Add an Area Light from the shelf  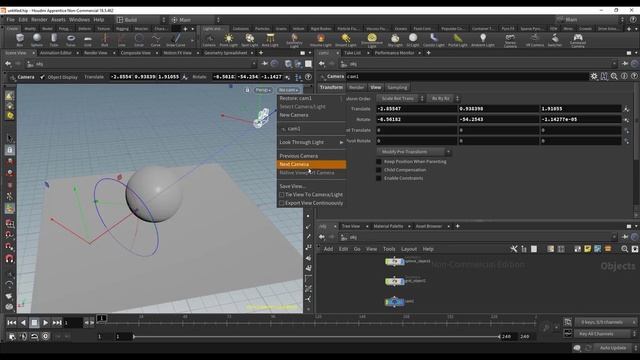point(270,40)
